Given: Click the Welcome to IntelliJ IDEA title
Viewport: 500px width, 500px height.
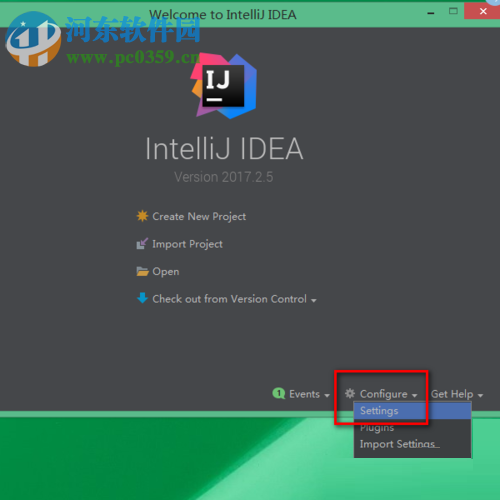Looking at the screenshot, I should (x=223, y=15).
